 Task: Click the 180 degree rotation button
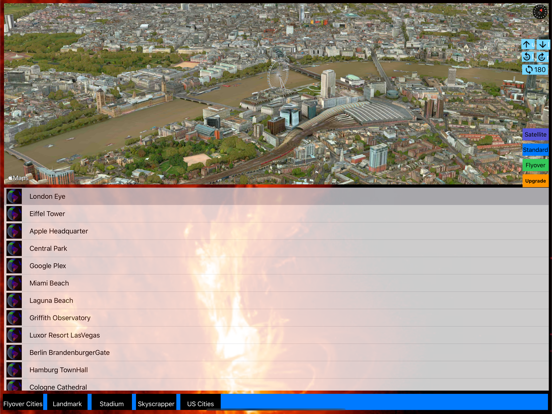tap(535, 70)
